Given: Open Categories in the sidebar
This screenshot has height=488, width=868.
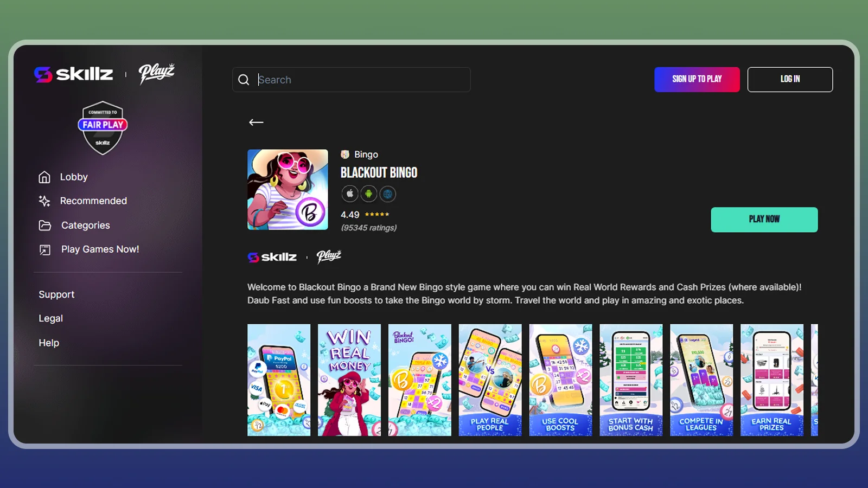Looking at the screenshot, I should click(x=86, y=226).
